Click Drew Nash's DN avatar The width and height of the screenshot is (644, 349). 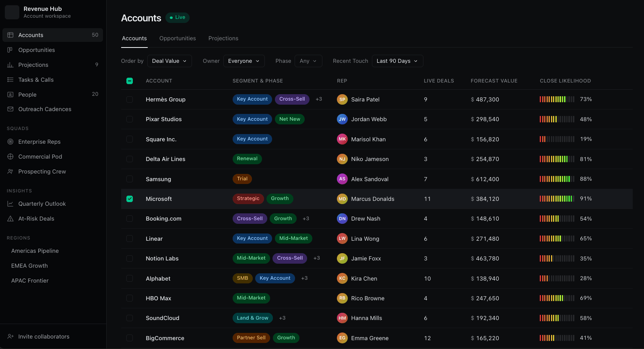[342, 219]
